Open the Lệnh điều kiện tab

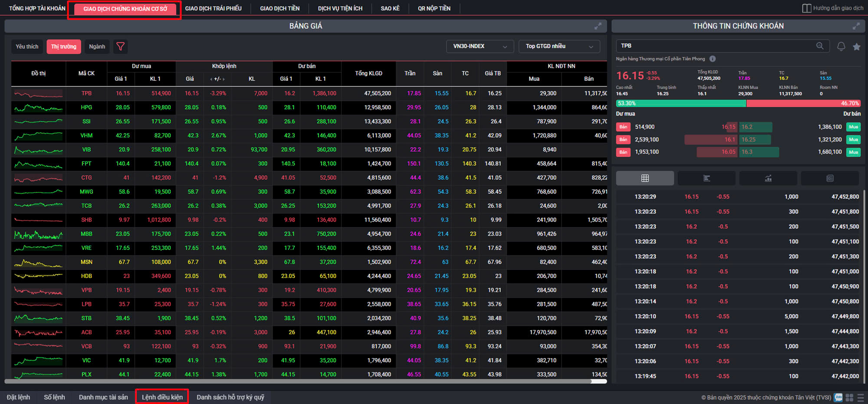[162, 397]
